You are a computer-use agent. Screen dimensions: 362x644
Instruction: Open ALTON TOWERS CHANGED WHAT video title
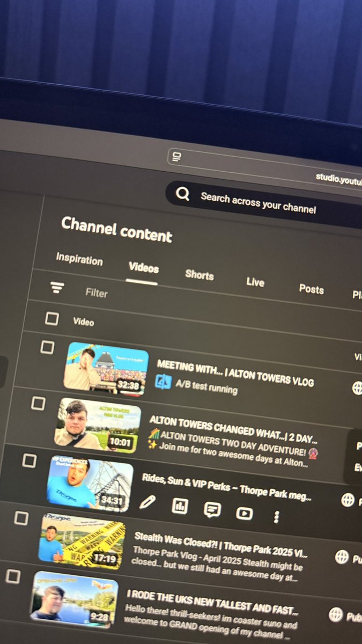tap(233, 428)
